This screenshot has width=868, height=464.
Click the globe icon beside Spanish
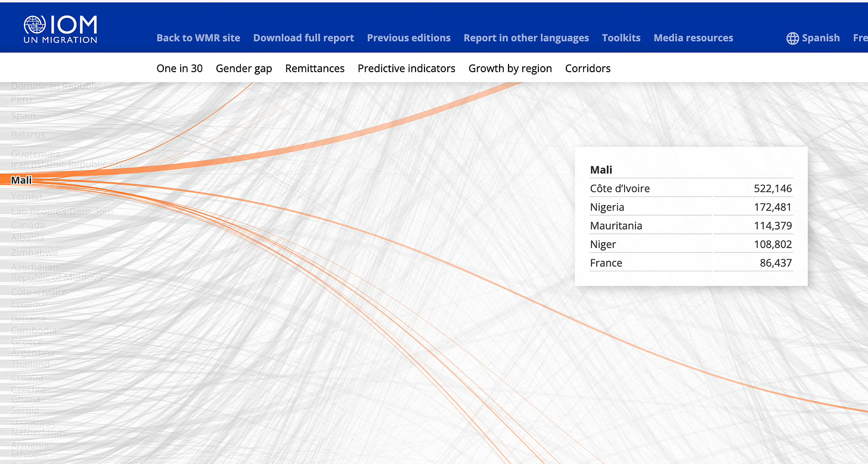coord(792,38)
